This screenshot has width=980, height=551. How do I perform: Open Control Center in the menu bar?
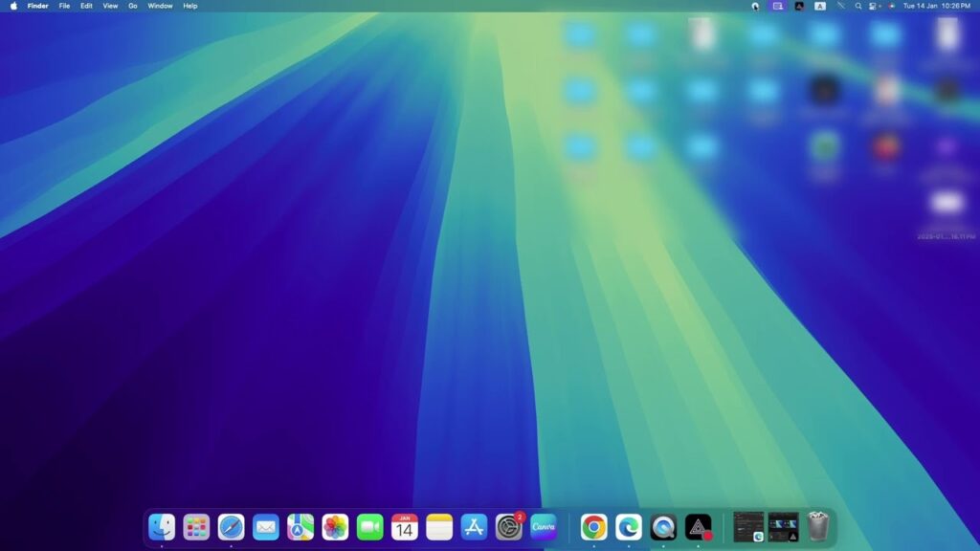click(x=875, y=6)
